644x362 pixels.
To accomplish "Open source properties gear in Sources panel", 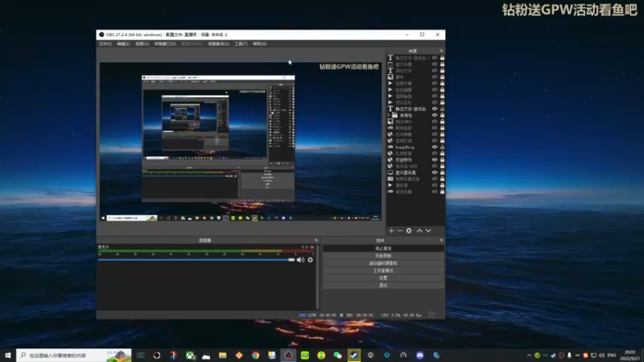I will [409, 231].
